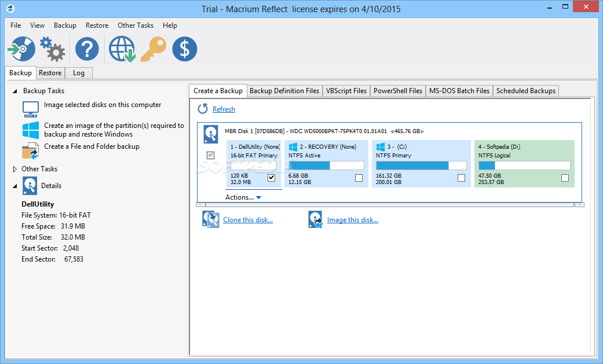
Task: Click the monitor icon for imaging selected disks
Action: point(30,109)
